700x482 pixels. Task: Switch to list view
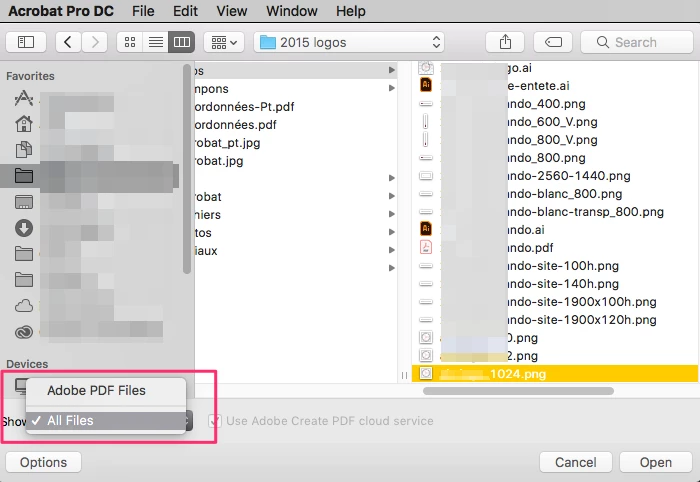click(x=156, y=42)
